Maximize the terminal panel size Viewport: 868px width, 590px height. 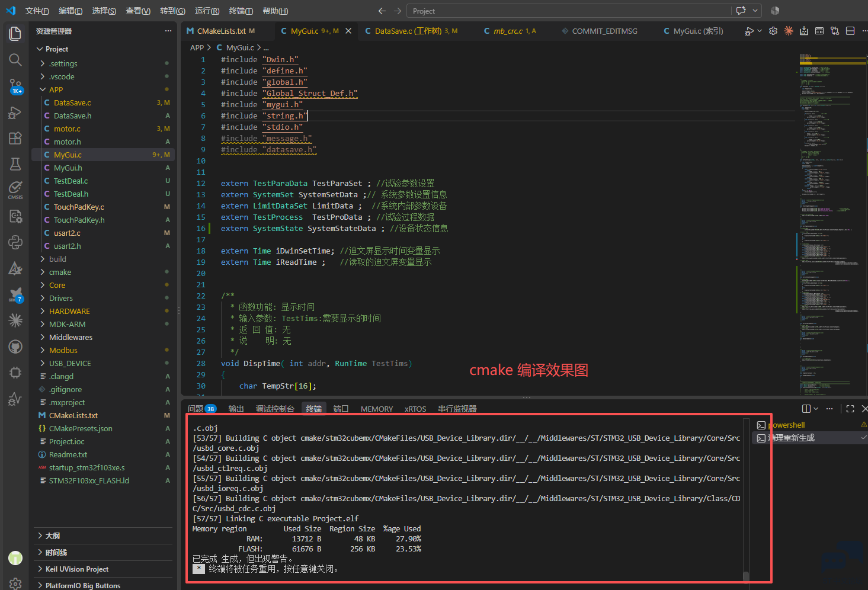click(850, 409)
